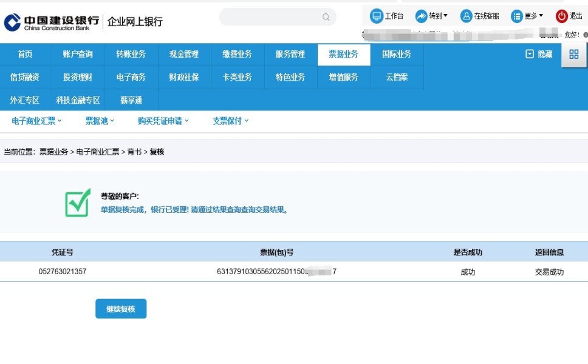The image size is (588, 364).
Task: Click the 转到 arrow icon
Action: click(422, 16)
